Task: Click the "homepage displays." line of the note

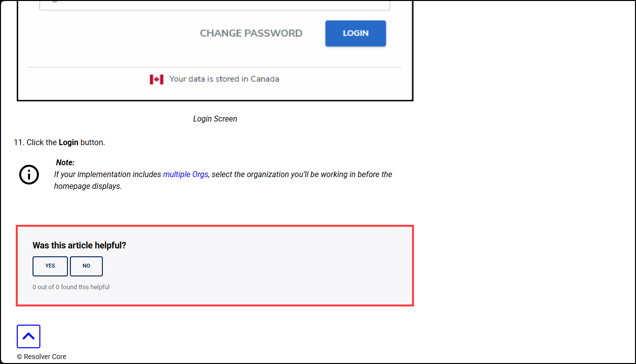Action: [88, 187]
